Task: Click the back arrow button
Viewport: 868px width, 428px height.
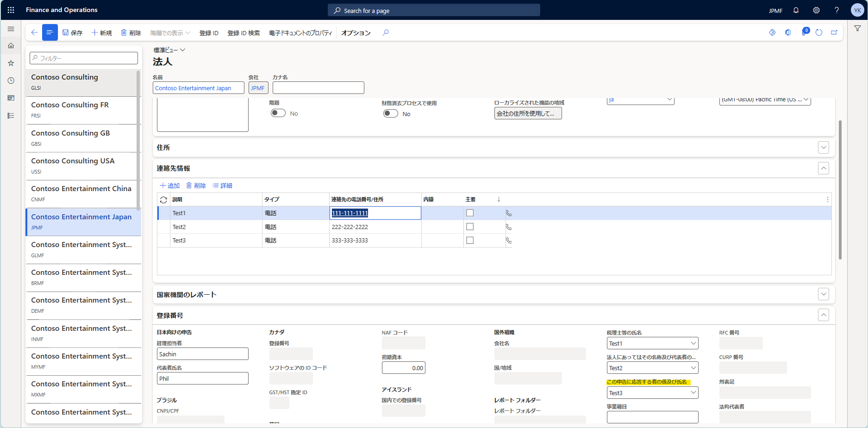Action: tap(34, 32)
